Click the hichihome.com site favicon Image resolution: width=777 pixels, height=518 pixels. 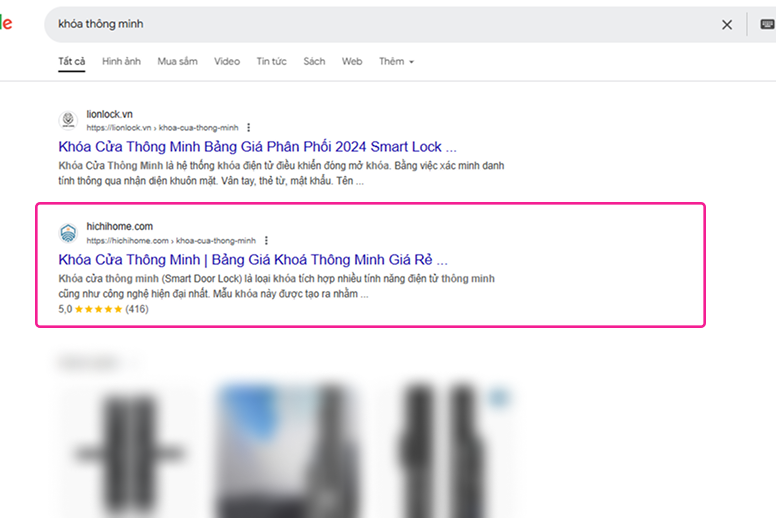click(68, 233)
